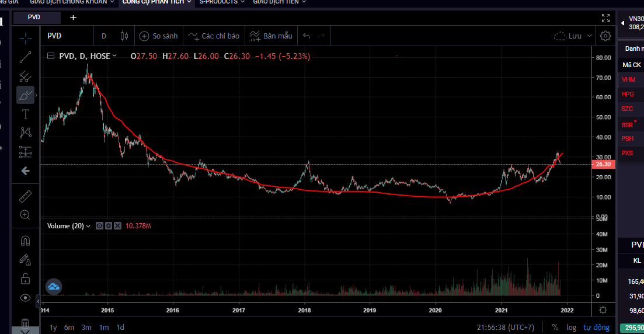The image size is (644, 334).
Task: Collapse the drawing toolbar side arrow
Action: click(x=38, y=301)
